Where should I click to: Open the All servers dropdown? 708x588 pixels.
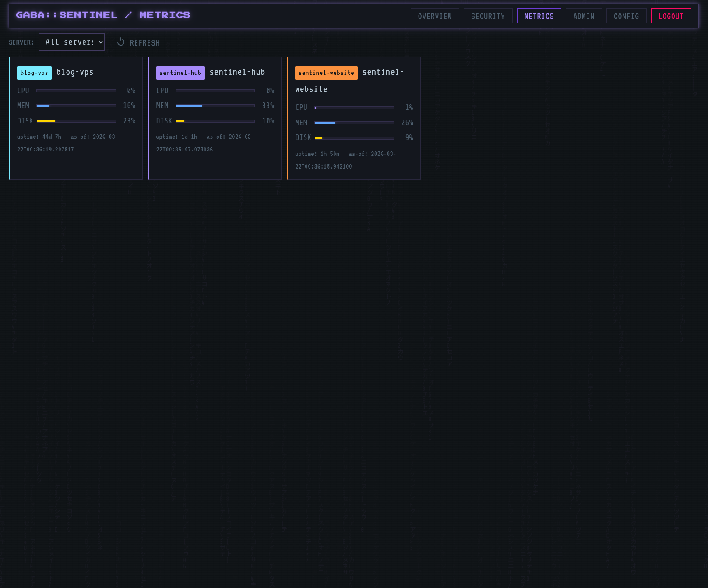71,42
